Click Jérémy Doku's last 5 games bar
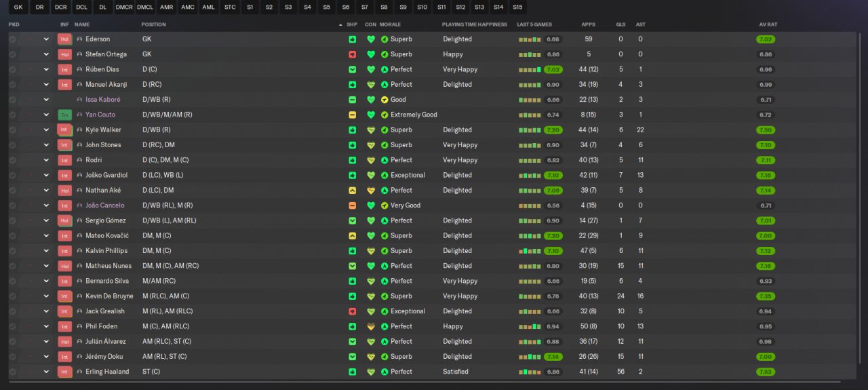Viewport: 868px width, 390px height. click(530, 357)
